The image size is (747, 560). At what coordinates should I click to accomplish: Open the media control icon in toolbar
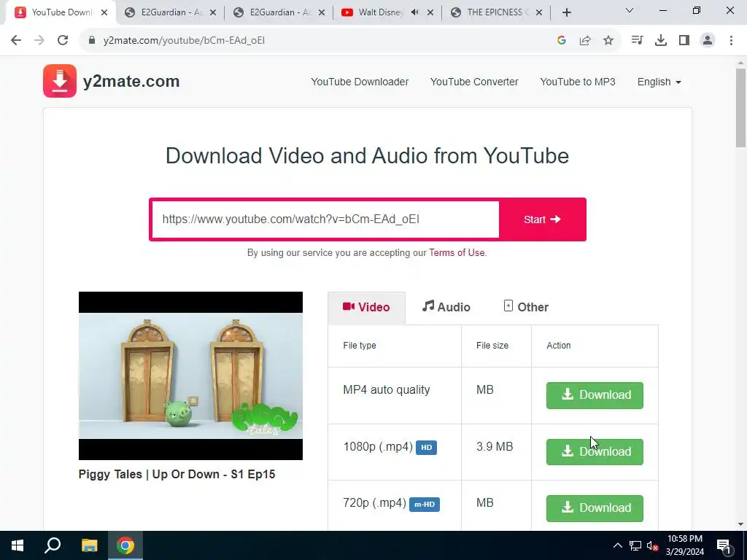click(637, 41)
